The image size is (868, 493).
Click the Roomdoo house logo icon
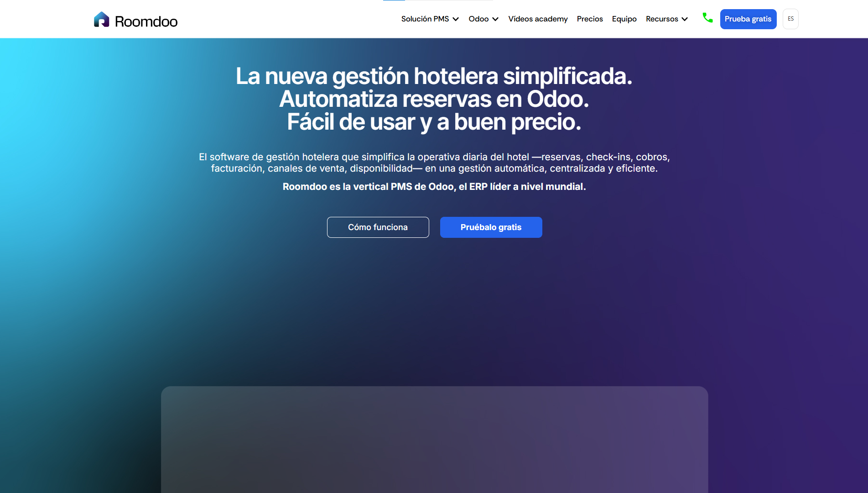(101, 20)
